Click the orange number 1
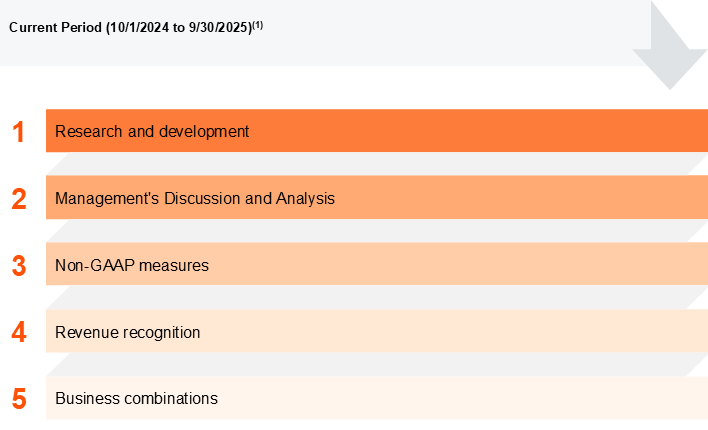708x430 pixels. tap(19, 132)
